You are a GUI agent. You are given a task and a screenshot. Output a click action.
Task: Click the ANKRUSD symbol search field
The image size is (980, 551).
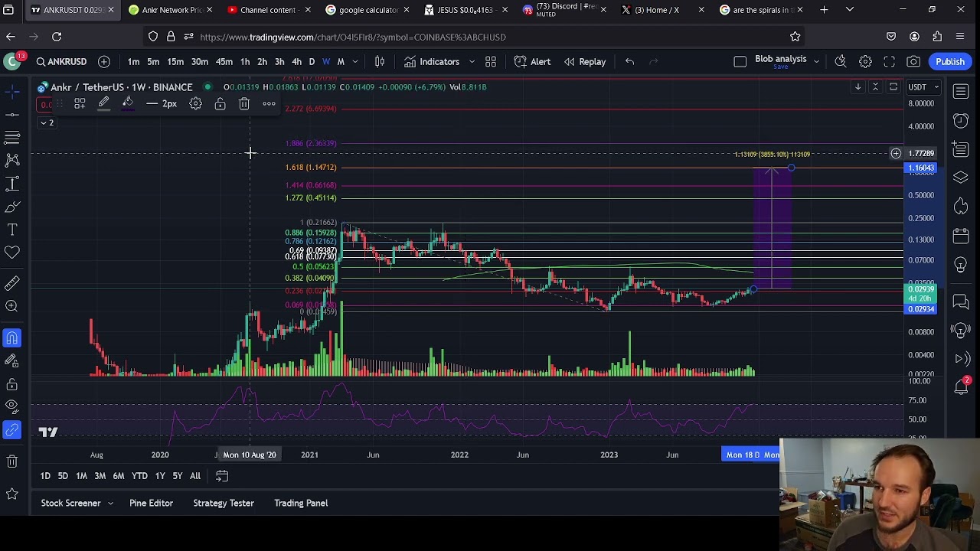pyautogui.click(x=62, y=62)
